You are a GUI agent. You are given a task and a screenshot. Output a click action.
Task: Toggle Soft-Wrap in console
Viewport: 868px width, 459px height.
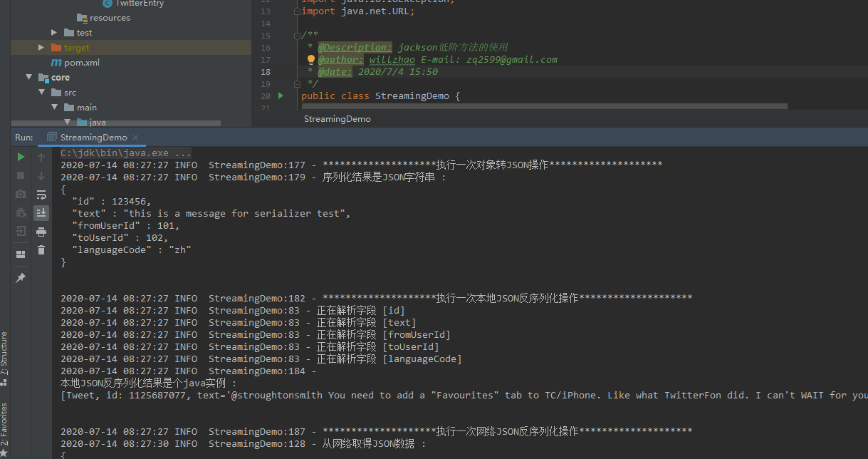tap(41, 195)
